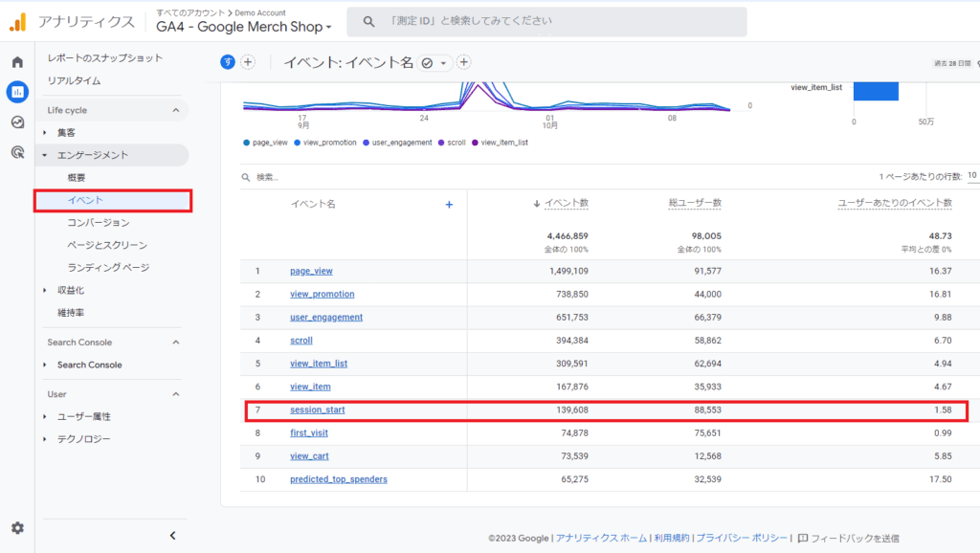Click feedback icon in footer

point(803,538)
